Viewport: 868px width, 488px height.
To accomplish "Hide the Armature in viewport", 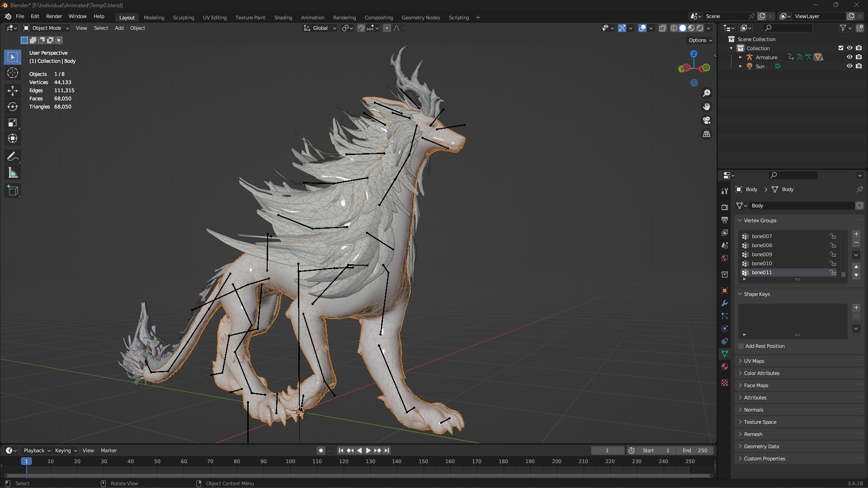I will [x=849, y=57].
